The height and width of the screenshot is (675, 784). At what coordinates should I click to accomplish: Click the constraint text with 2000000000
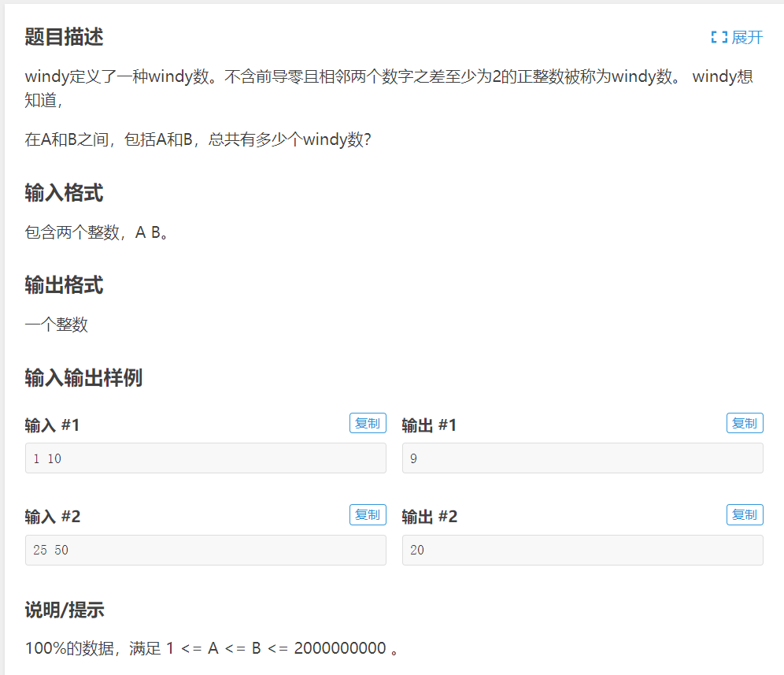[212, 648]
